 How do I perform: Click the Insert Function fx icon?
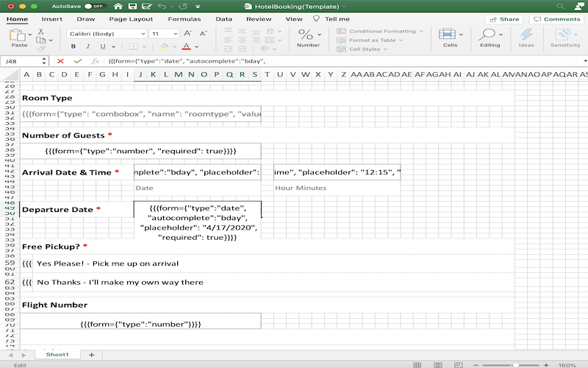tap(96, 62)
